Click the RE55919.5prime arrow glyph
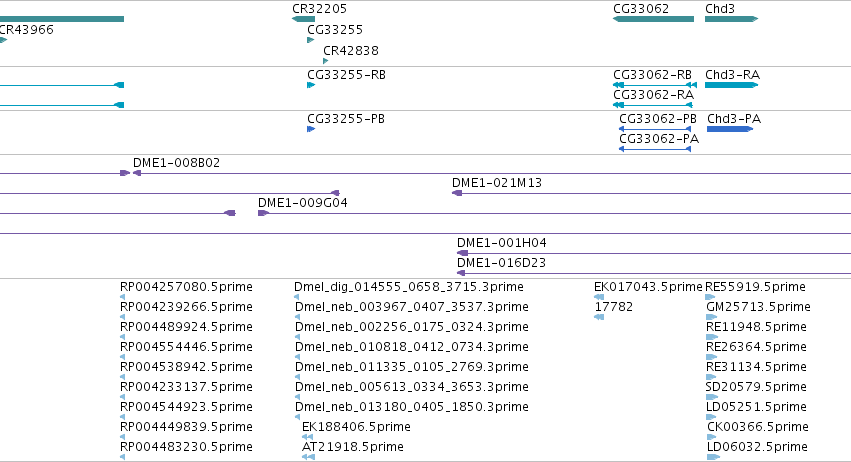The image size is (851, 462). pyautogui.click(x=710, y=297)
